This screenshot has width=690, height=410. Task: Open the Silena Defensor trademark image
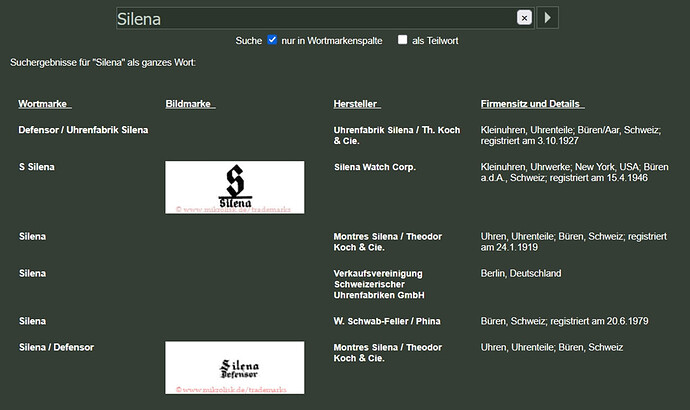(x=235, y=368)
